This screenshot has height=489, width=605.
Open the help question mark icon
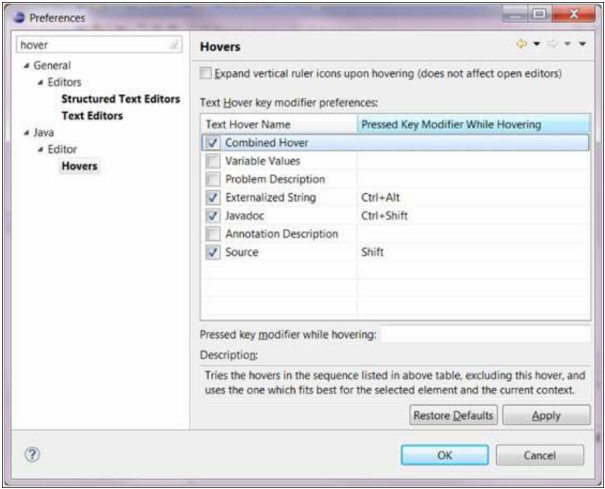tap(32, 454)
